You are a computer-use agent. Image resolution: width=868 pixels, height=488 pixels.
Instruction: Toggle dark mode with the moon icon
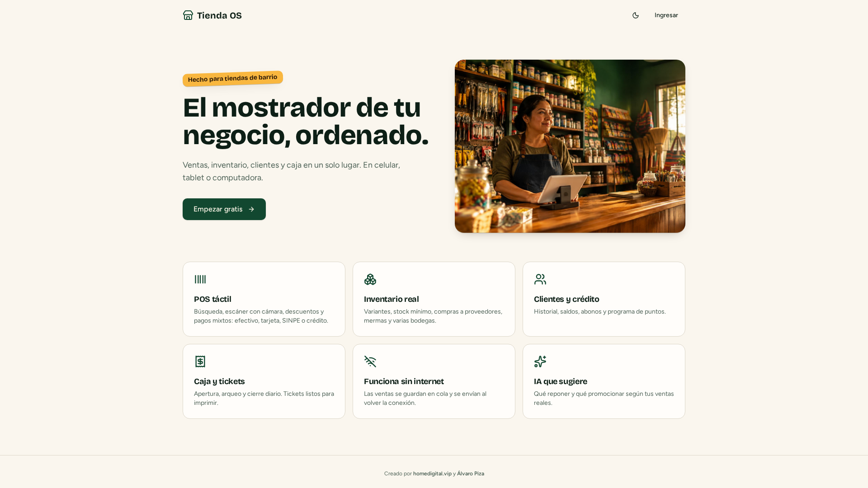[636, 15]
